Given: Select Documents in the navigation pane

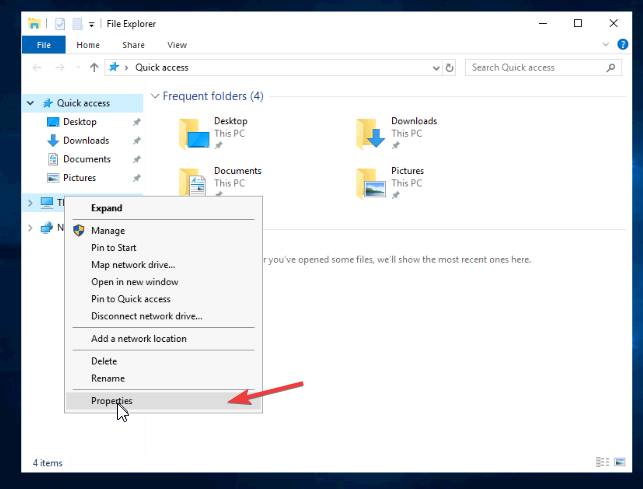Looking at the screenshot, I should click(87, 159).
